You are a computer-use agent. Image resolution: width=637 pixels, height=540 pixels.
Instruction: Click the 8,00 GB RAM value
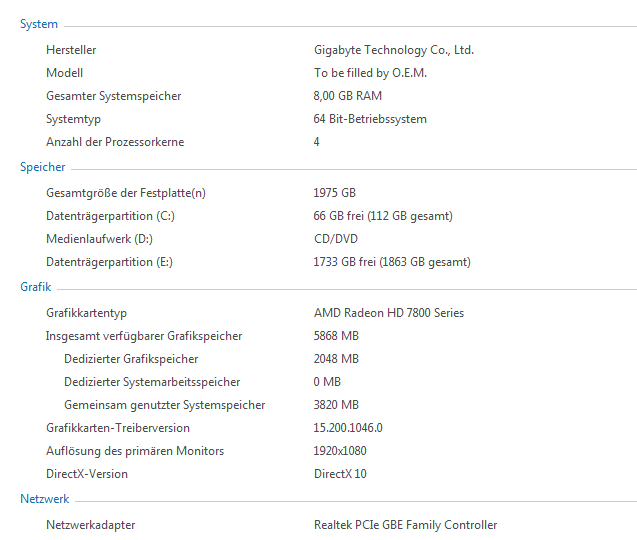[x=347, y=96]
